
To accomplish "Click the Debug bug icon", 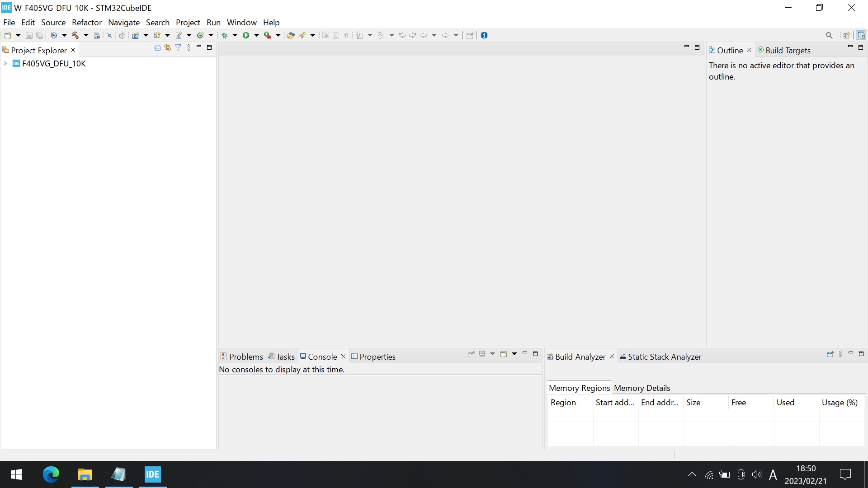I will point(224,35).
